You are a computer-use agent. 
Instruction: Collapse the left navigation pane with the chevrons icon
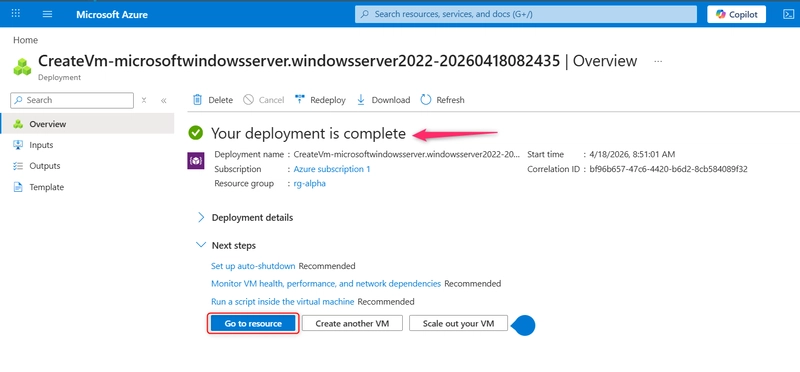(164, 101)
